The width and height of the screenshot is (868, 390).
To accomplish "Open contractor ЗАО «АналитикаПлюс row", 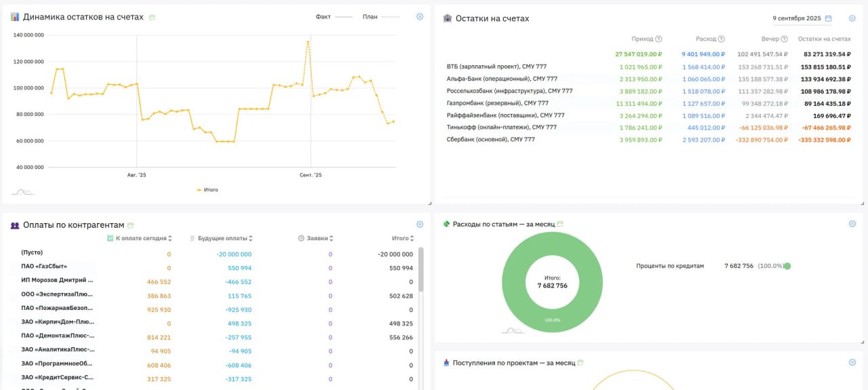I will 214,351.
